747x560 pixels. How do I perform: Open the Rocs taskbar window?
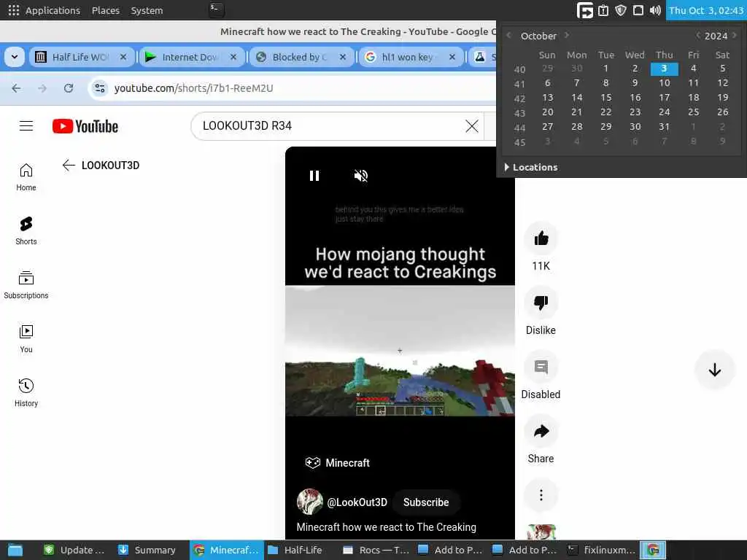[x=376, y=550]
